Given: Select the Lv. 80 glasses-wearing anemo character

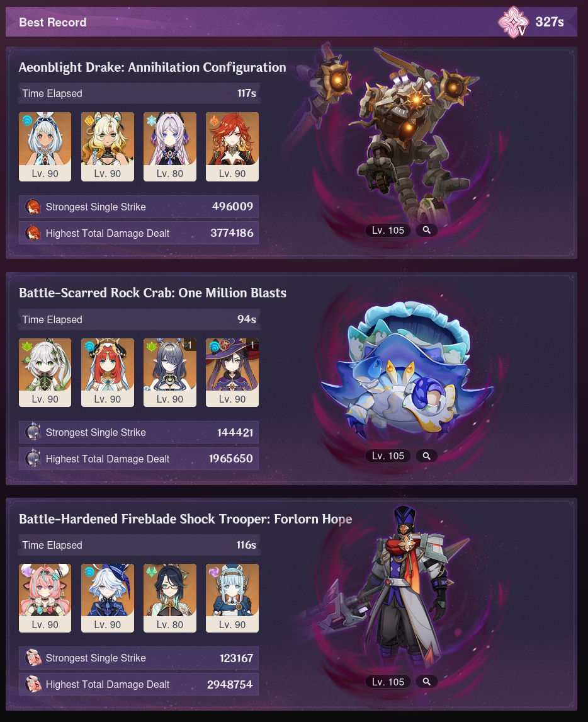Looking at the screenshot, I should (170, 598).
